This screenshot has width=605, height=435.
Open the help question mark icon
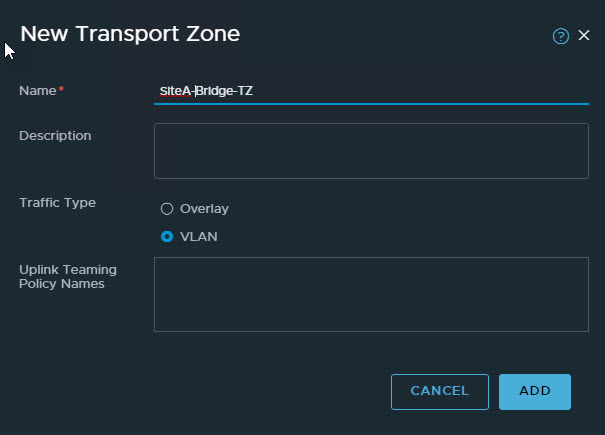pyautogui.click(x=560, y=36)
